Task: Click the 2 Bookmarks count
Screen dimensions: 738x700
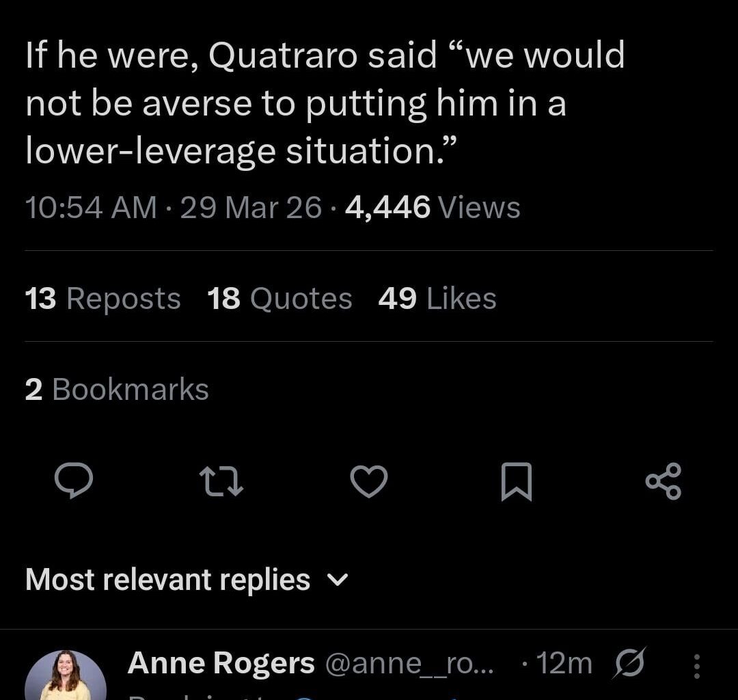Action: point(116,388)
